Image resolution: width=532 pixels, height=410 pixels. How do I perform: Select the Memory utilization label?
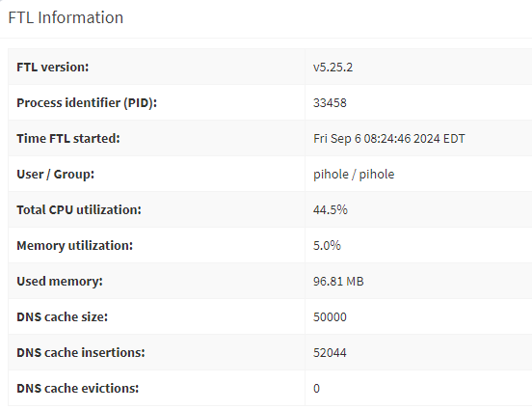[x=74, y=246]
